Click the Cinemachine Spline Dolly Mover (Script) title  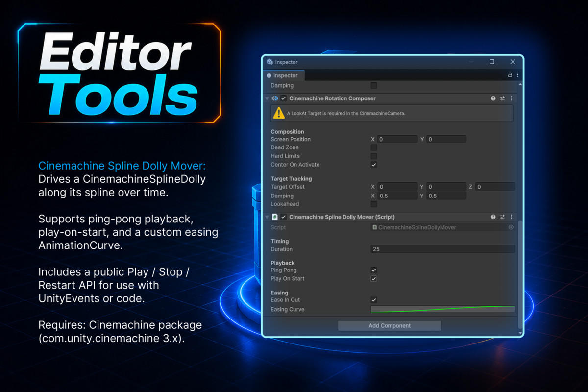click(342, 217)
